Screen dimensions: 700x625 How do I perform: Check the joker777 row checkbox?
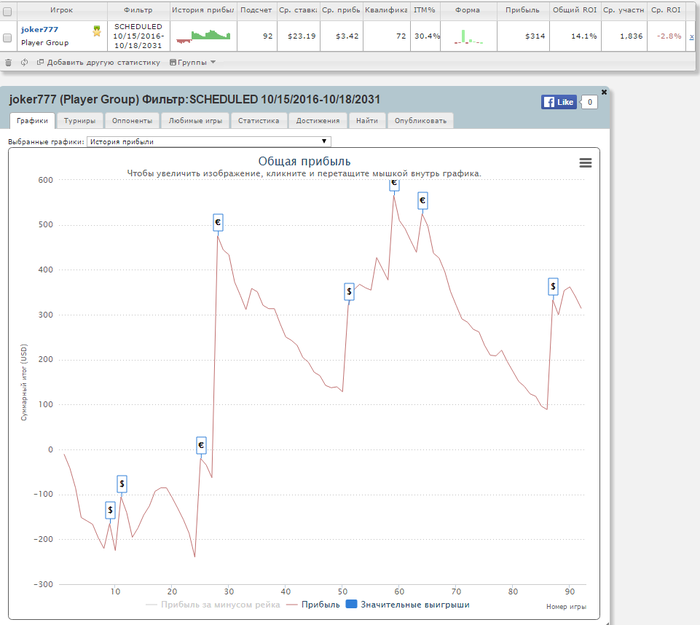(8, 38)
